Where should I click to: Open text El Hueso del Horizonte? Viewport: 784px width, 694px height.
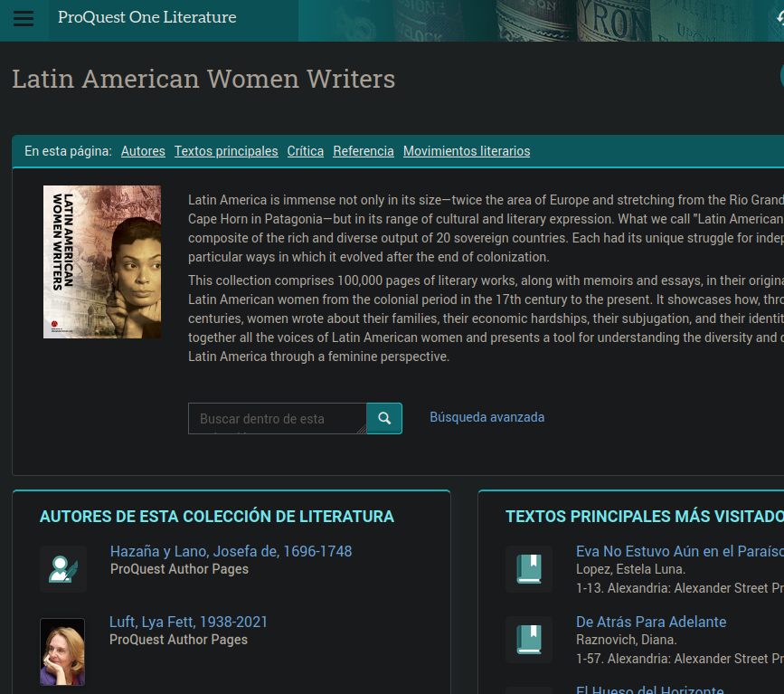pos(650,689)
